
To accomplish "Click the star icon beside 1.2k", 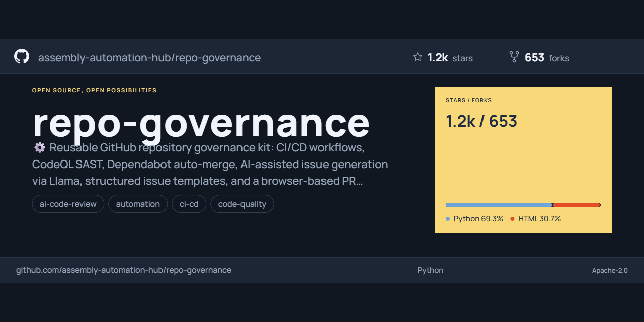I will 418,57.
